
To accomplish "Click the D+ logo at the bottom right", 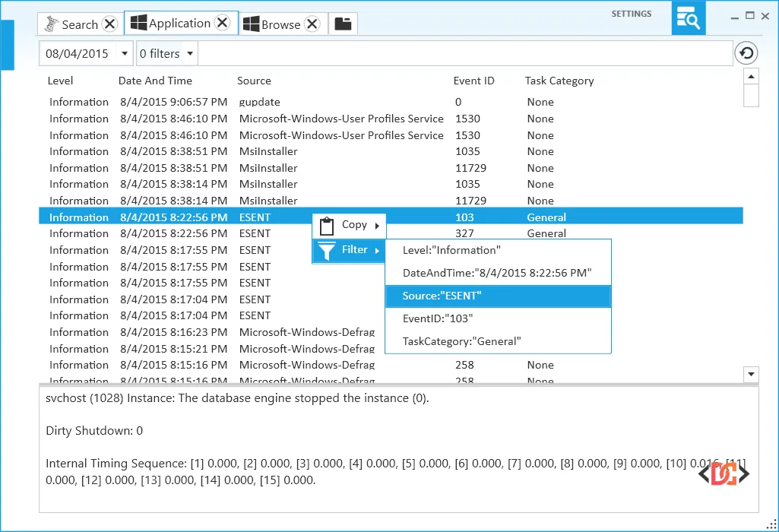I will click(x=724, y=473).
